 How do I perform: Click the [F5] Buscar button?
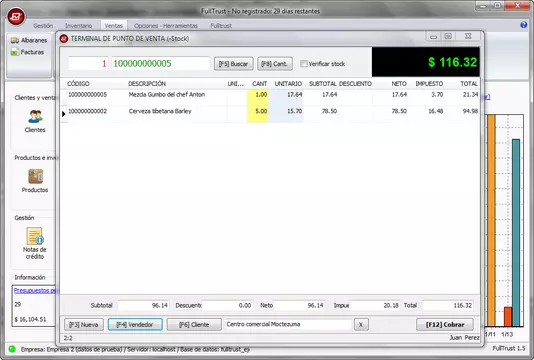(x=234, y=64)
